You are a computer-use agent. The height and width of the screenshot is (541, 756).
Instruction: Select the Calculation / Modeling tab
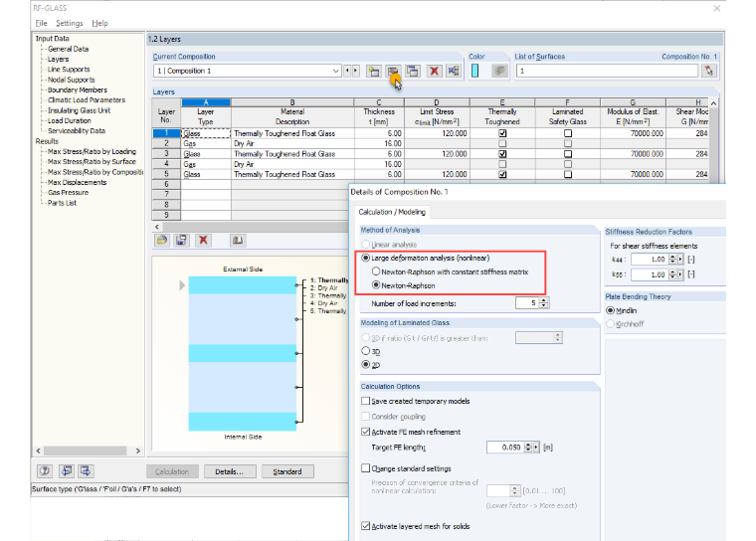coord(392,212)
